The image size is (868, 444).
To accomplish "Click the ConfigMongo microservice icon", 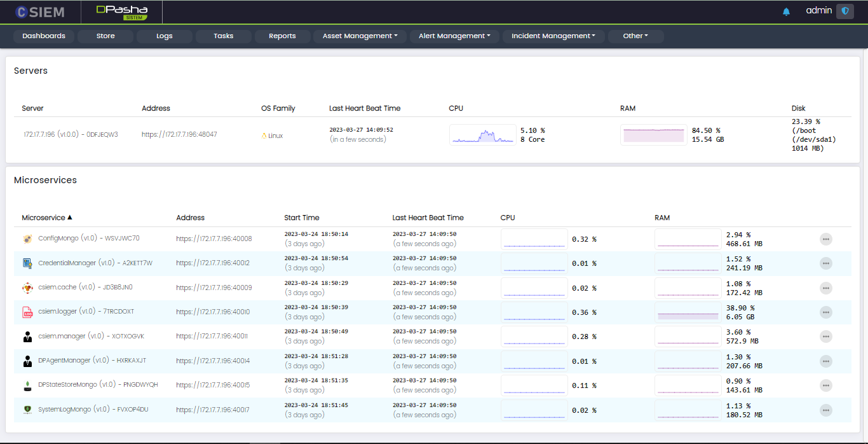I will click(x=27, y=239).
